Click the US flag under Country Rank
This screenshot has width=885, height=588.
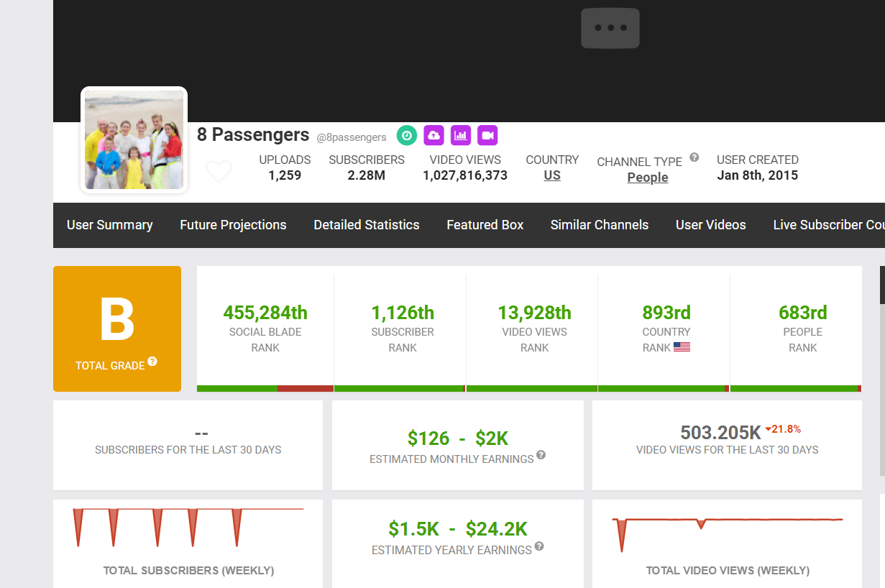coord(682,347)
